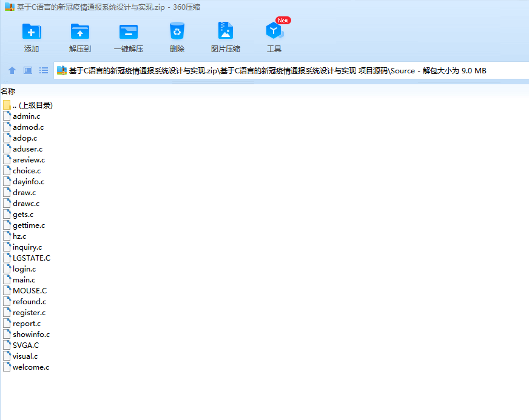The width and height of the screenshot is (529, 420).
Task: Open the 工具 (Tools) menu icon
Action: [x=274, y=31]
